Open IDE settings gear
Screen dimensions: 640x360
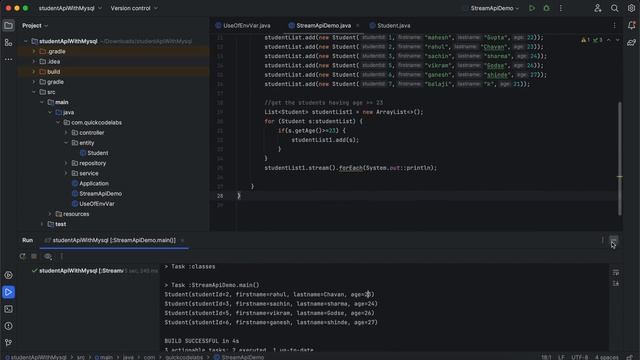click(x=631, y=8)
